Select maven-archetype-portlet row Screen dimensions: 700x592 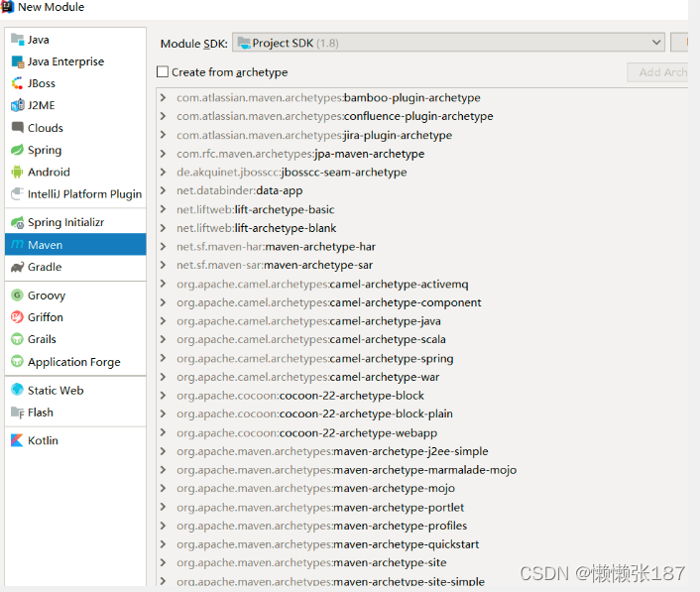pos(421,508)
